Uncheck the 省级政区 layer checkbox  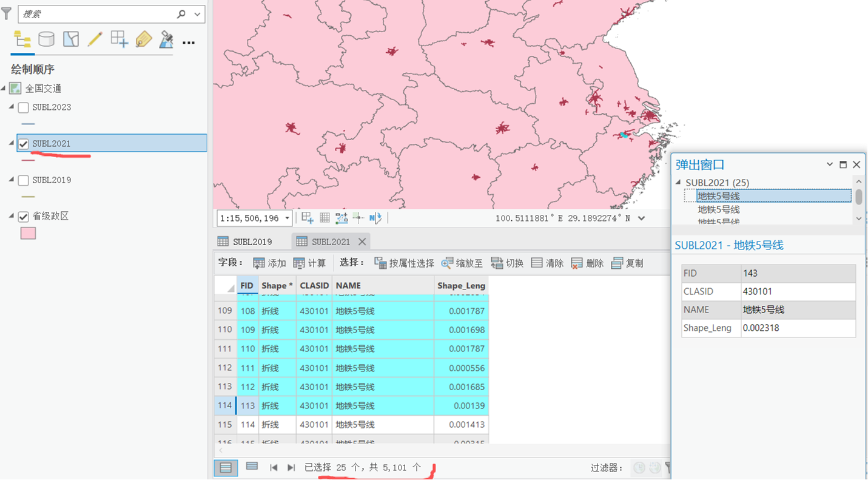coord(24,217)
